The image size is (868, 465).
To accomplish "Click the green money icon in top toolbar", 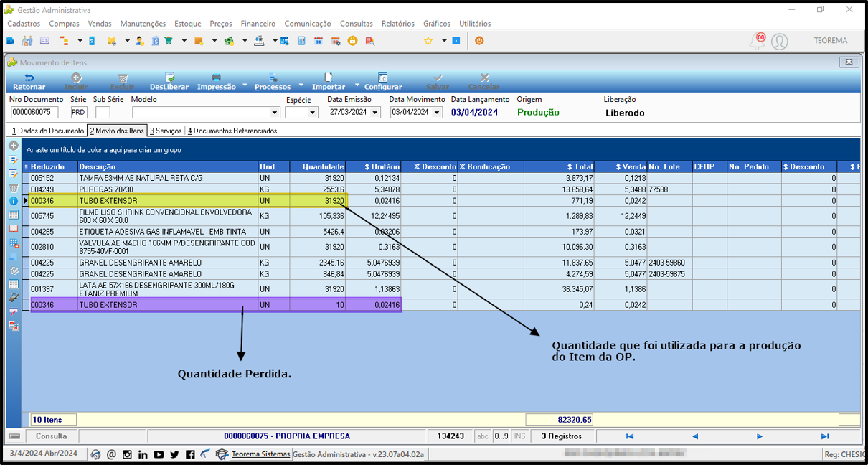I will point(229,41).
